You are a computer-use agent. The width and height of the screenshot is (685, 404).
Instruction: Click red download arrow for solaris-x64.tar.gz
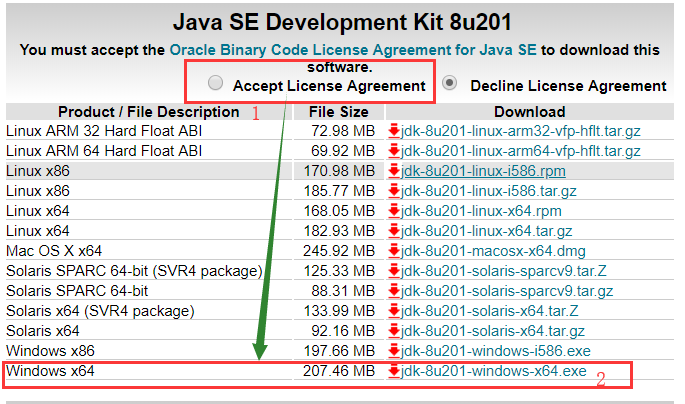click(394, 331)
